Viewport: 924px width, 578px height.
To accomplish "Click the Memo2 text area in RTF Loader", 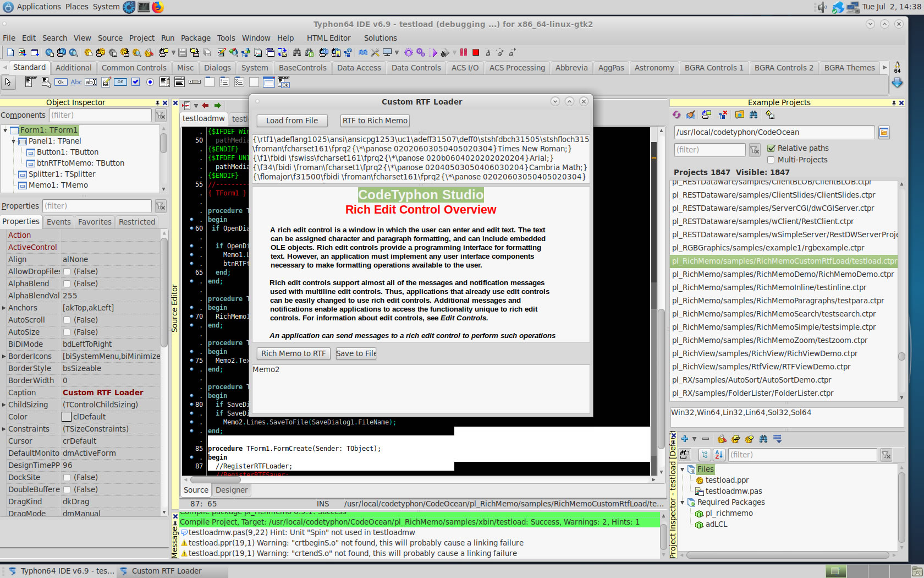I will tap(421, 389).
